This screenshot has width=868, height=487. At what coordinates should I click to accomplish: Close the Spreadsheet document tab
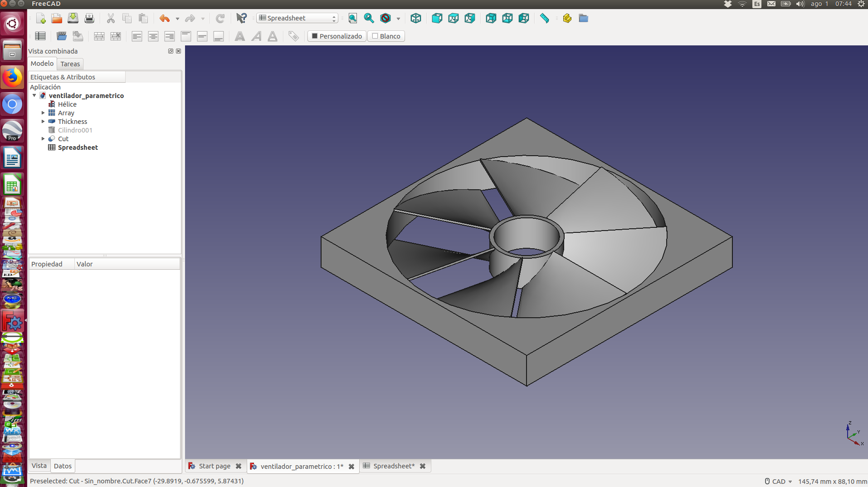[x=423, y=466]
